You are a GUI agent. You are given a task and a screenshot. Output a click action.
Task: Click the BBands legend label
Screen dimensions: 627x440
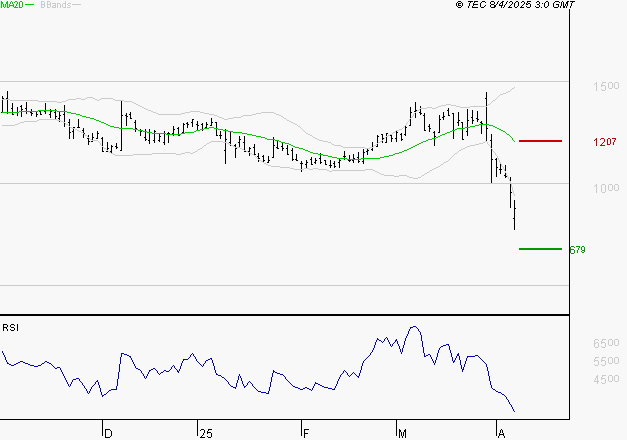point(55,5)
